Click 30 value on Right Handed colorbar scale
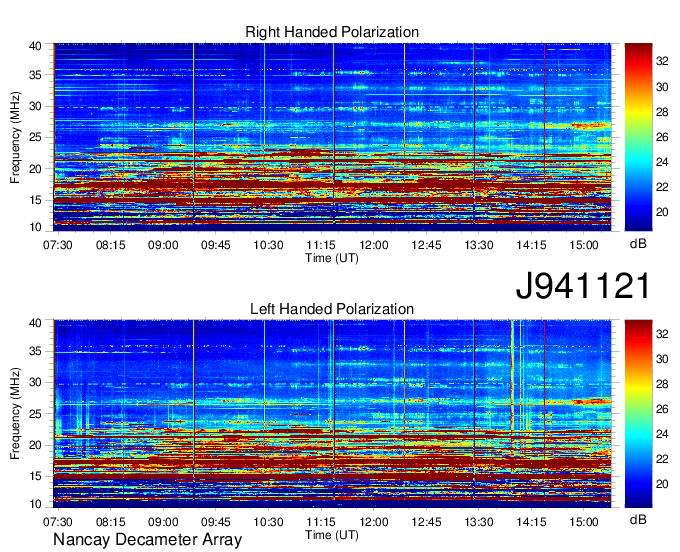This screenshot has width=680, height=552. (x=662, y=87)
